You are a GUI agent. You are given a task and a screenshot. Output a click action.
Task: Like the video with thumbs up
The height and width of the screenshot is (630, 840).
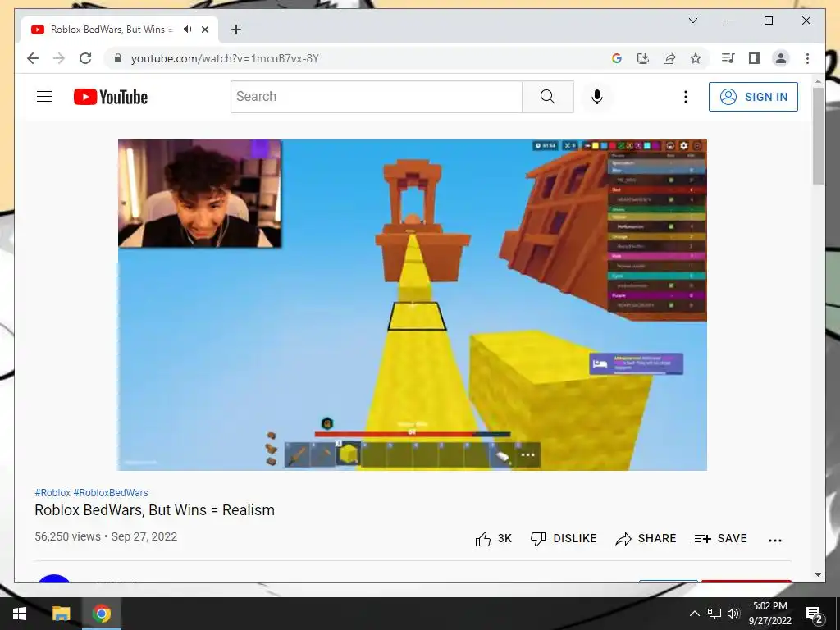point(493,538)
